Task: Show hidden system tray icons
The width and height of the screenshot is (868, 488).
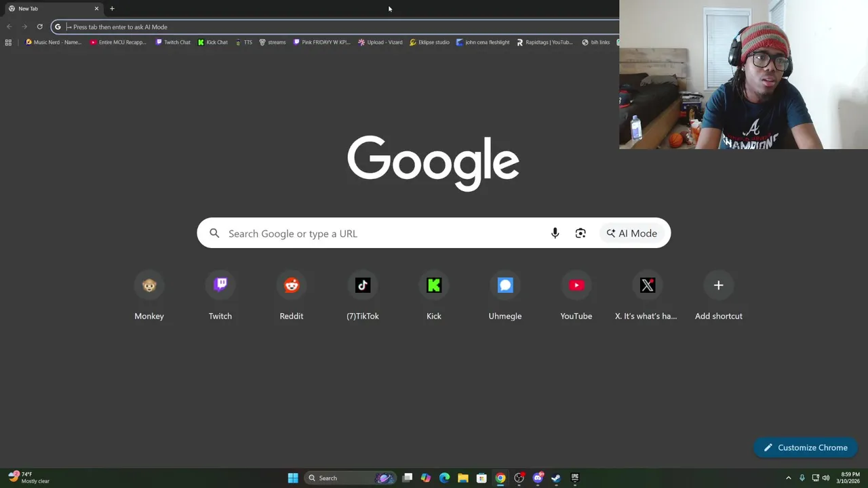Action: tap(788, 478)
